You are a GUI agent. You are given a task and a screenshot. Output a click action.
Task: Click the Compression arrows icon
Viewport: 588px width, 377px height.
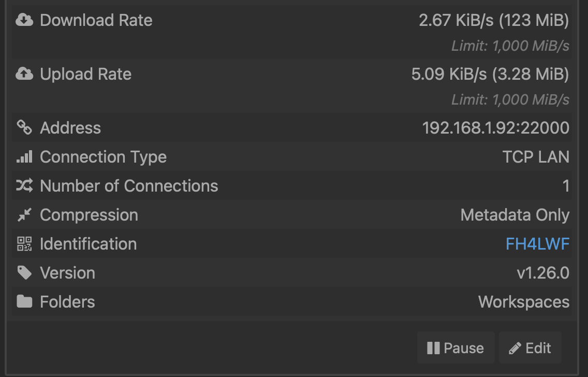coord(24,214)
